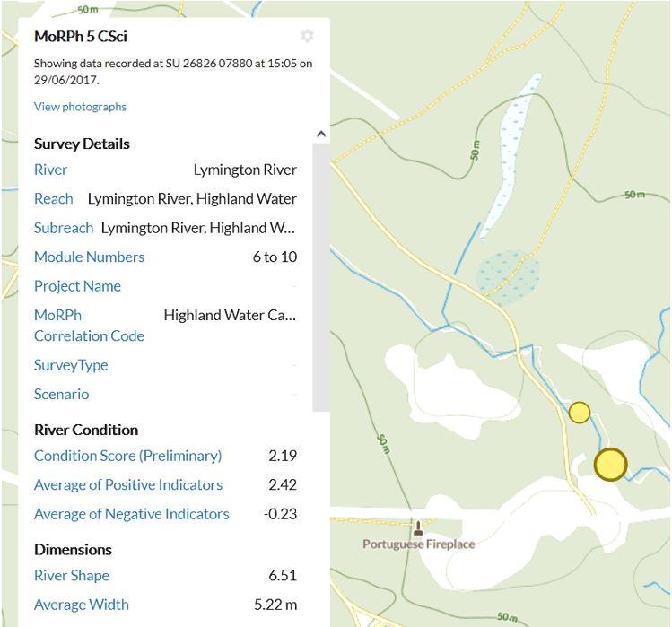Screen dimensions: 672x627
Task: Click the Average Width label
Action: pyautogui.click(x=82, y=605)
